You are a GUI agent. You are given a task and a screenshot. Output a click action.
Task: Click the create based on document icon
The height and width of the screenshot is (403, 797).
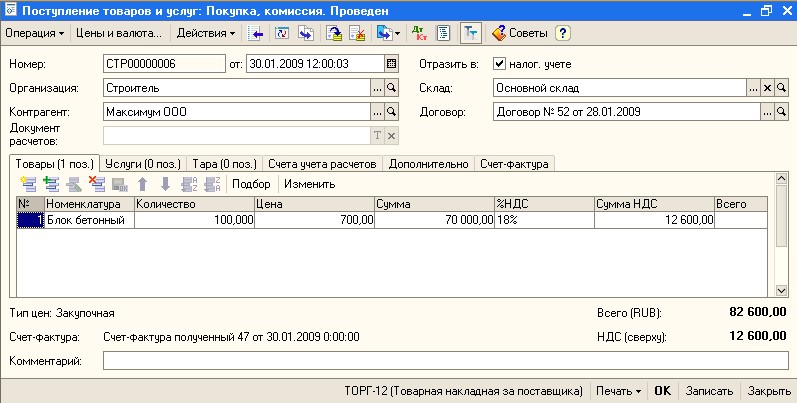[x=384, y=34]
